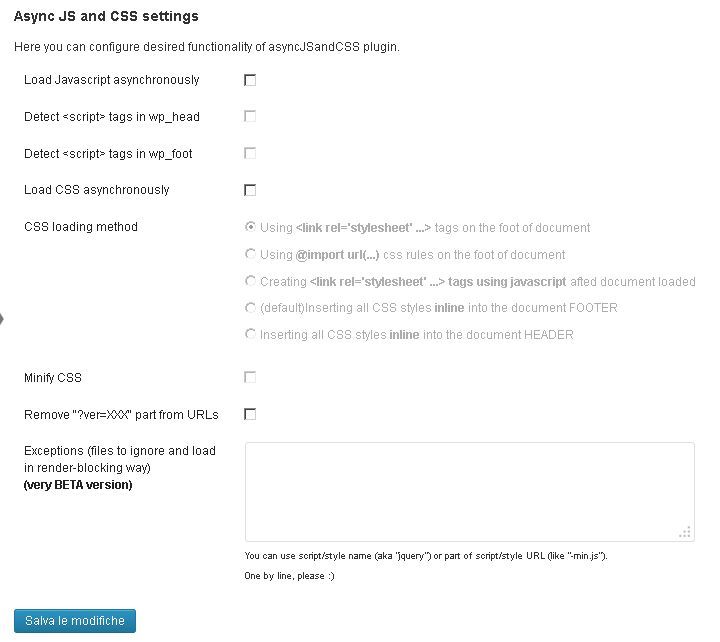Screen dimensions: 720x642
Task: Click inside the Exceptions text area
Action: tap(469, 491)
